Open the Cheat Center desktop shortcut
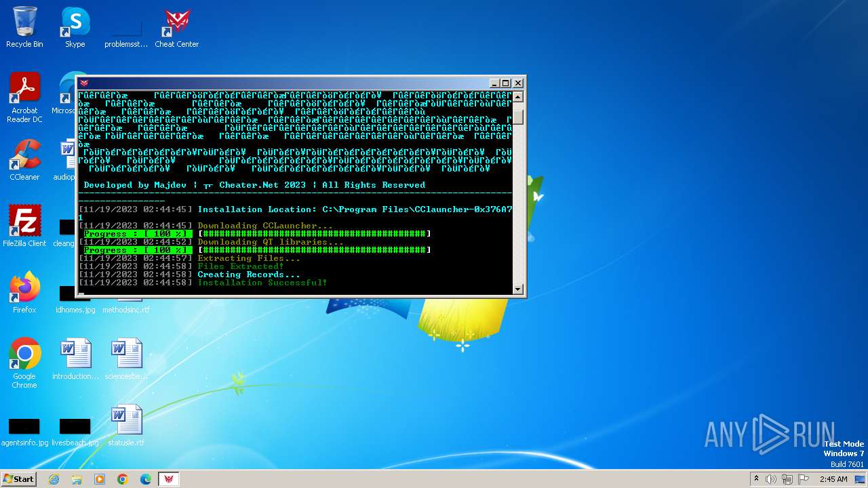Image resolution: width=868 pixels, height=488 pixels. (x=176, y=27)
